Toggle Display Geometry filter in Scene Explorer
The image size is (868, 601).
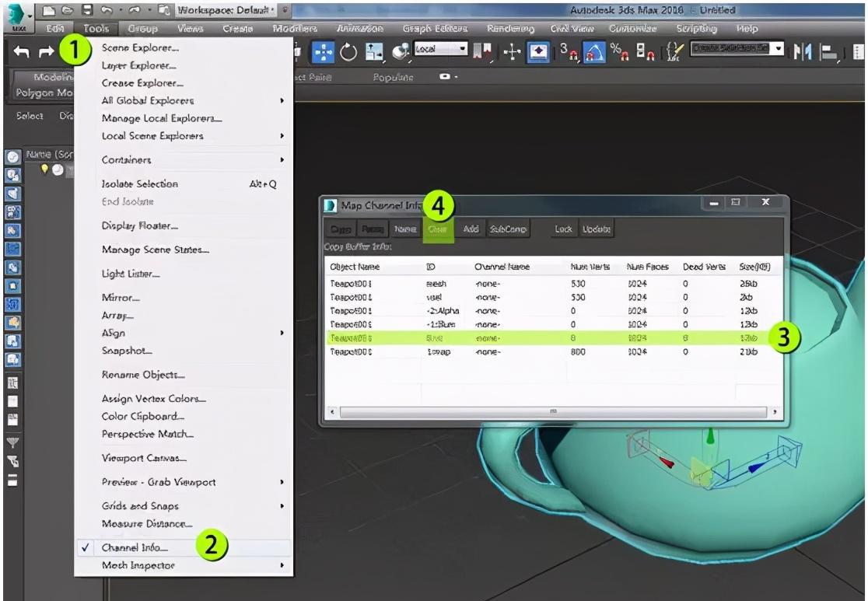coord(13,156)
